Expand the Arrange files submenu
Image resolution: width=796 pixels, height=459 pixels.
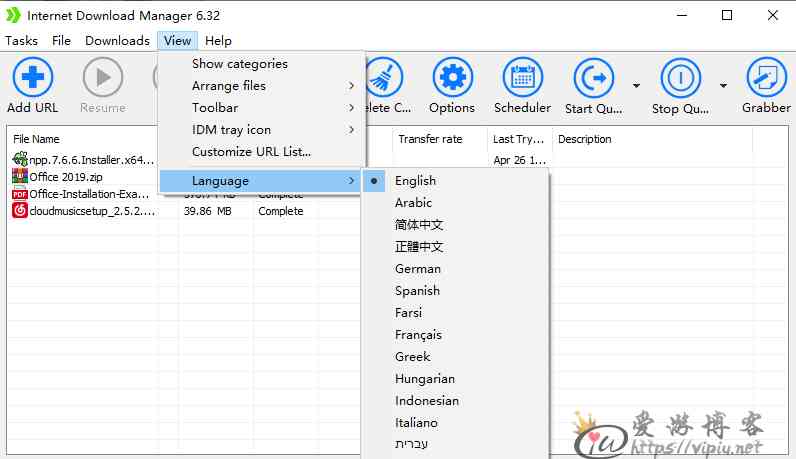point(262,86)
